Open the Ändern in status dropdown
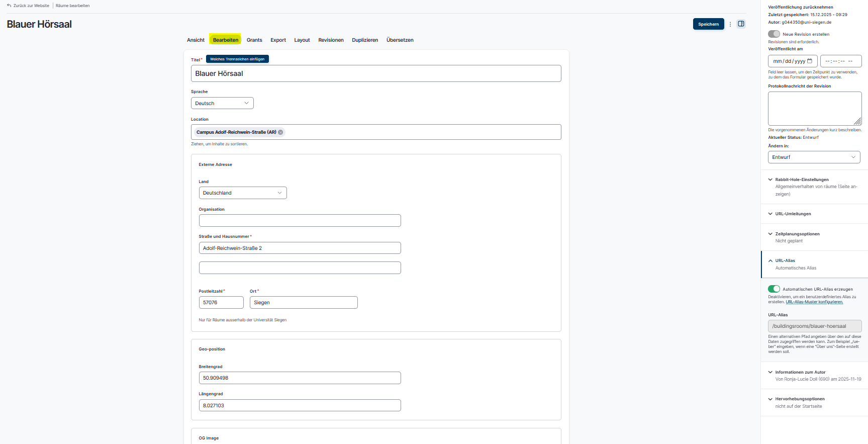868x444 pixels. [814, 157]
